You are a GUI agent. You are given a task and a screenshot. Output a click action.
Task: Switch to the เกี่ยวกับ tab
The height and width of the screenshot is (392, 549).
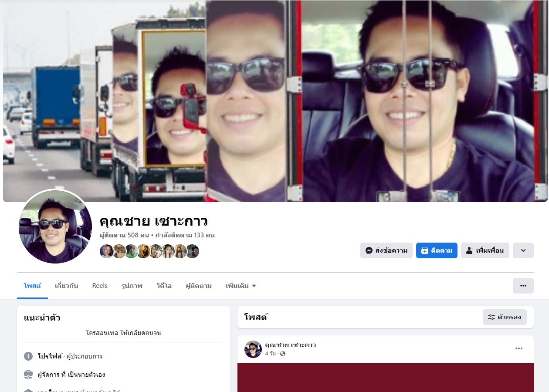pos(67,286)
